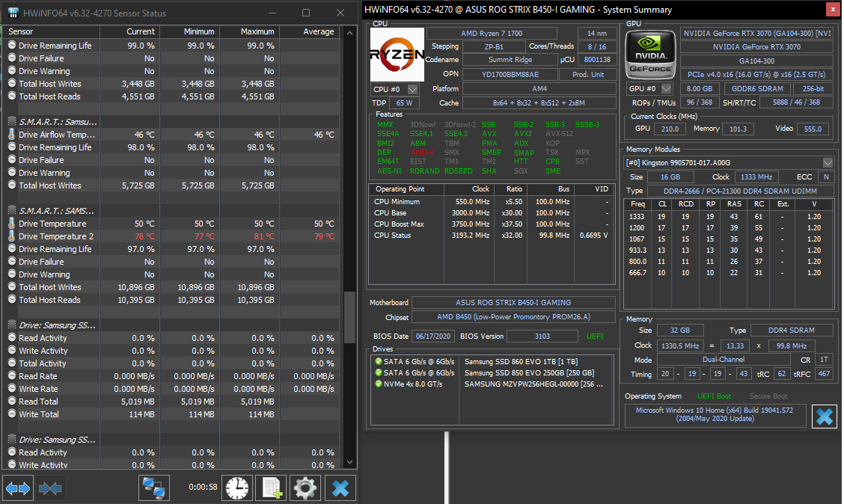The height and width of the screenshot is (504, 844).
Task: Expand the Kingston memory module dropdown
Action: [828, 162]
